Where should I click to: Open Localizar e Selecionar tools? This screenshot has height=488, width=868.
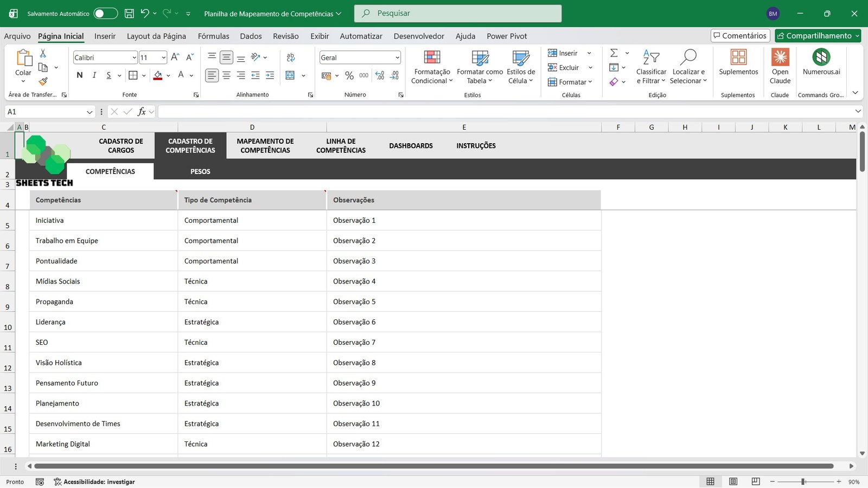[688, 67]
